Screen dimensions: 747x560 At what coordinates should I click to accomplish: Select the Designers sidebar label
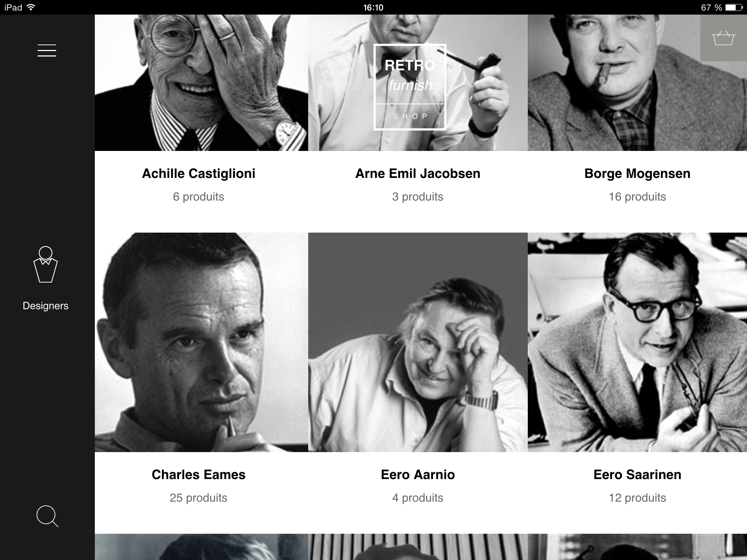46,306
